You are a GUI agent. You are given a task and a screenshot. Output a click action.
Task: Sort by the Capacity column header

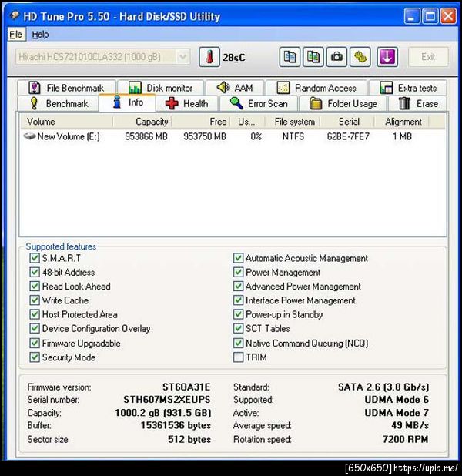tap(142, 122)
